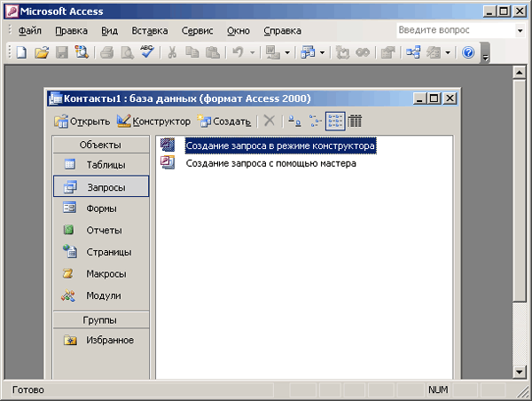Switch to Details table view

click(x=355, y=121)
